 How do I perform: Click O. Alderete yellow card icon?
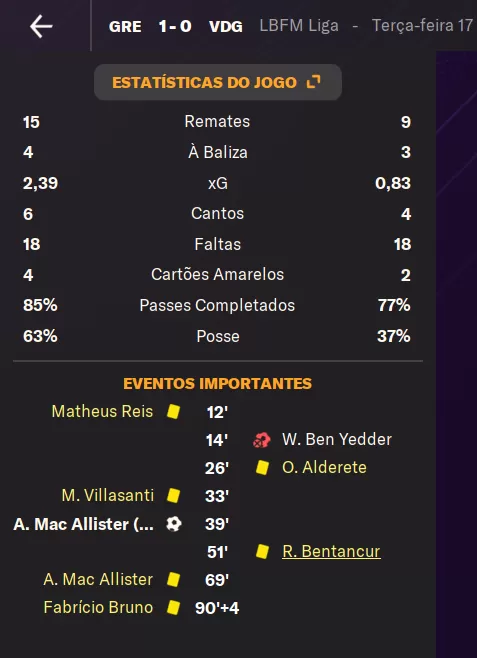coord(263,467)
